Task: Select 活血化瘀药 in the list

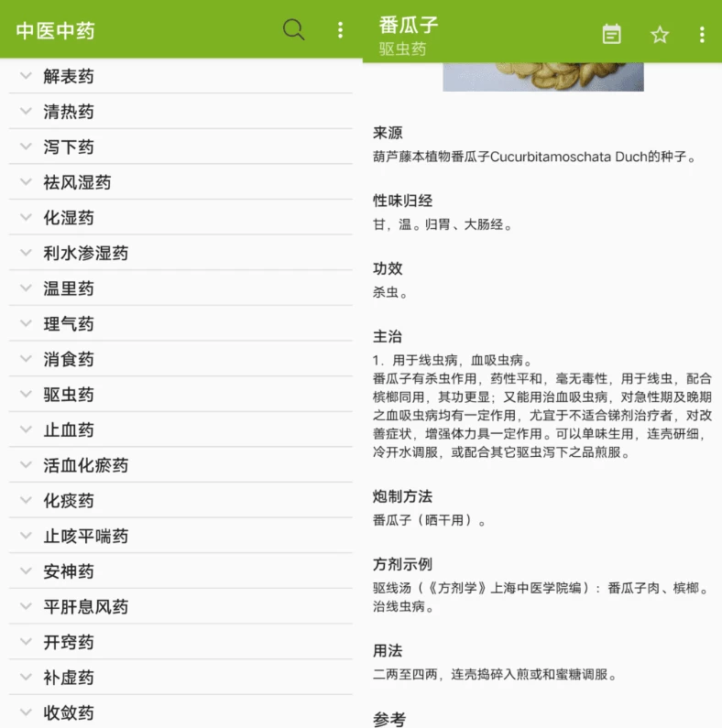Action: (x=85, y=465)
